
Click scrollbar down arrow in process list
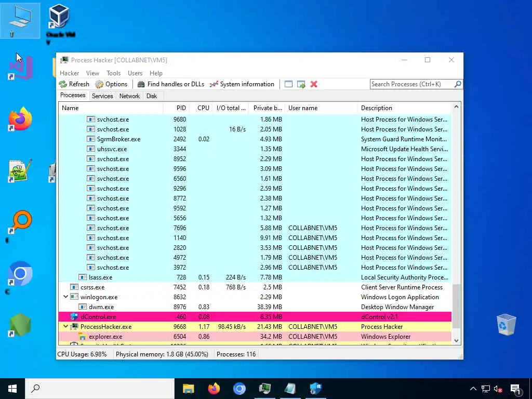(x=456, y=341)
